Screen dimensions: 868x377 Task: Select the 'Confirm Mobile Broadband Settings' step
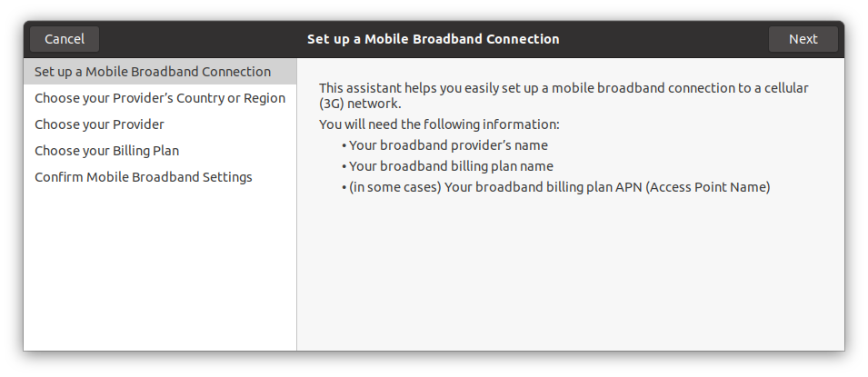144,177
